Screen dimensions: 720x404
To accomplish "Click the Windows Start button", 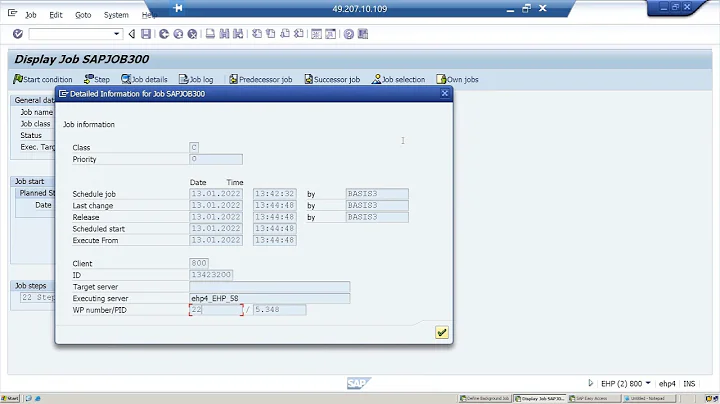I will tap(10, 398).
